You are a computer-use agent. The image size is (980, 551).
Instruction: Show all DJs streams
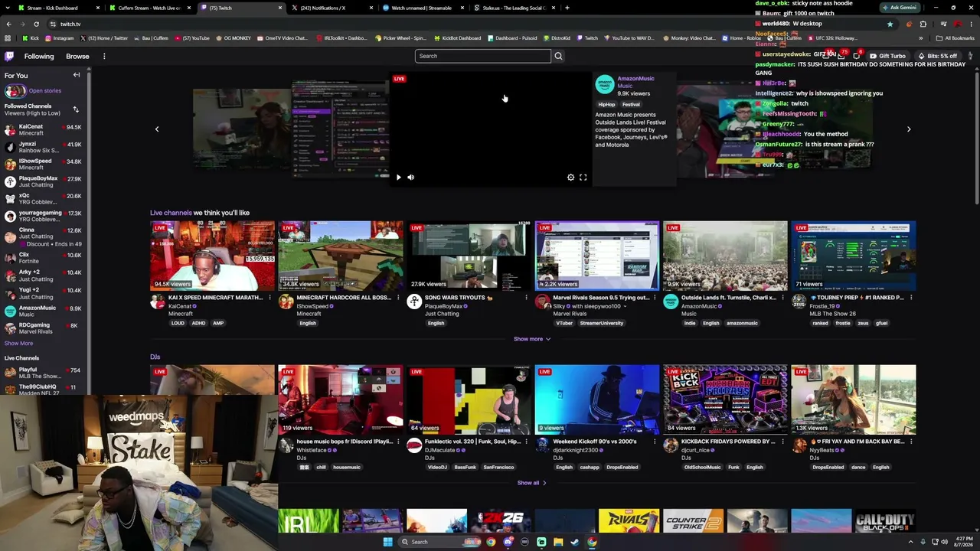[x=532, y=483]
